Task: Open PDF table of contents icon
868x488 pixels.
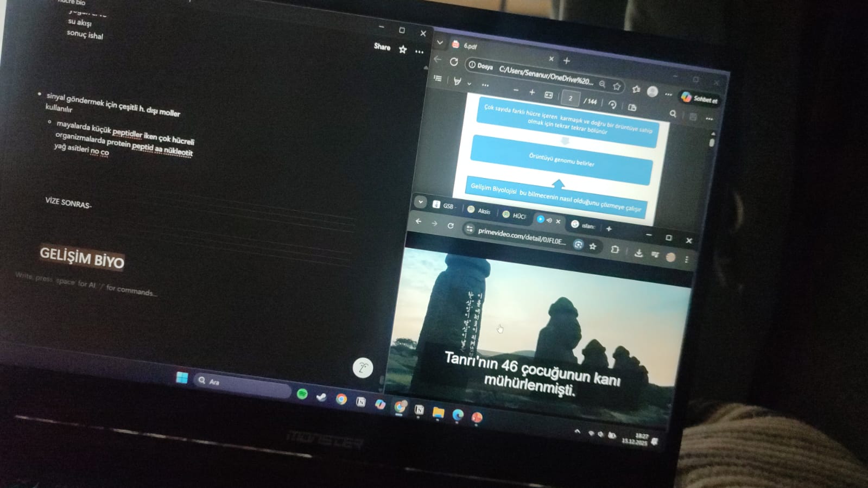Action: click(x=438, y=79)
